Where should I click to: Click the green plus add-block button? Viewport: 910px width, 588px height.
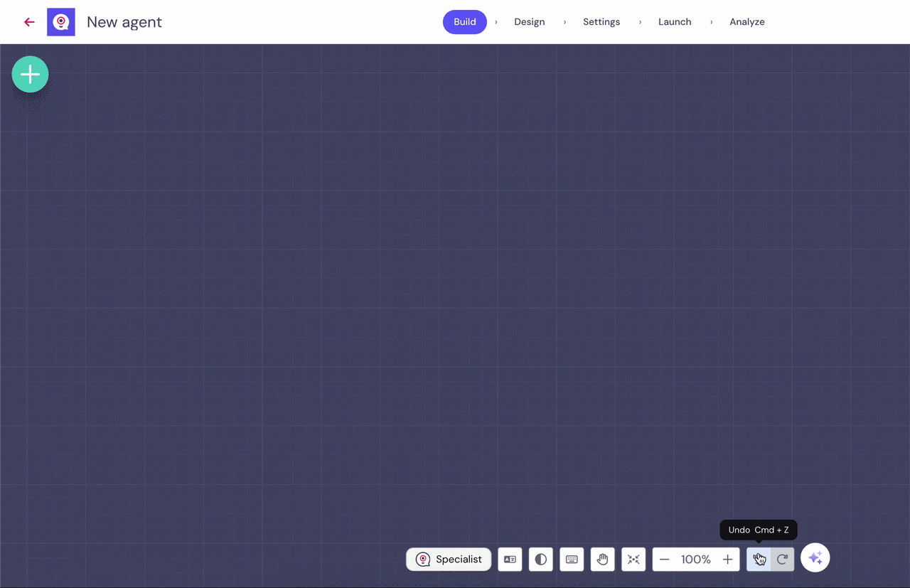coord(30,74)
